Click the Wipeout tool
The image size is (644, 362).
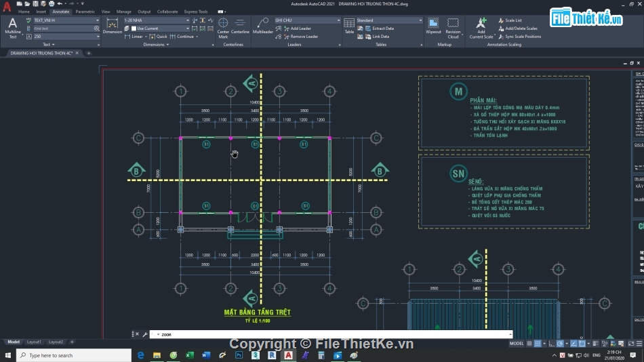pos(433,26)
